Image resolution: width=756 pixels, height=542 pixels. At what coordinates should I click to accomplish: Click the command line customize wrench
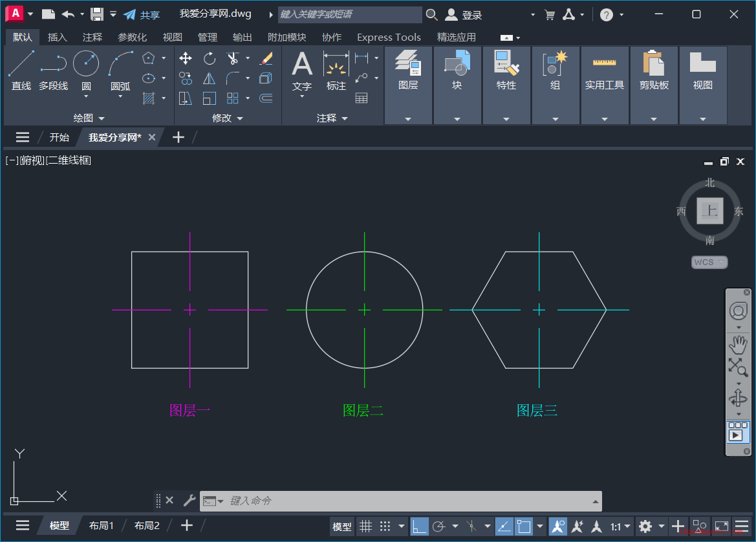(189, 501)
